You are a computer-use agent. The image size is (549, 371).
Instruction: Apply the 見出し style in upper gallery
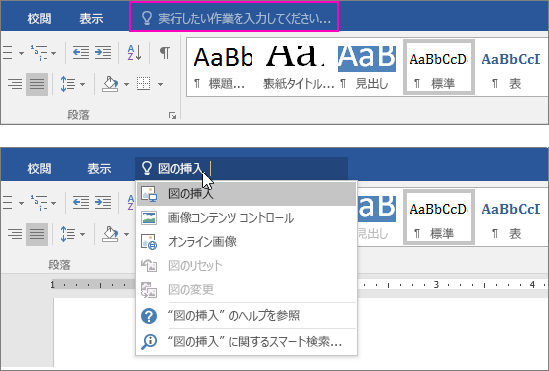[366, 67]
